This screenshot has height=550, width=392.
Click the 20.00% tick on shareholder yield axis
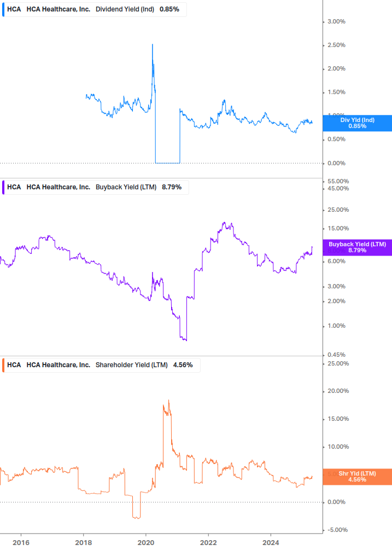[338, 391]
